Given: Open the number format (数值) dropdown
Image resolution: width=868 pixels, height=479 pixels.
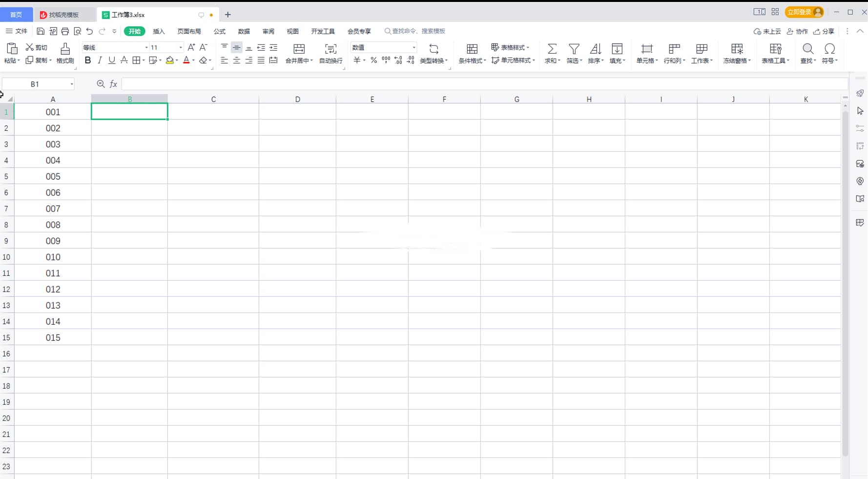Looking at the screenshot, I should click(x=414, y=47).
